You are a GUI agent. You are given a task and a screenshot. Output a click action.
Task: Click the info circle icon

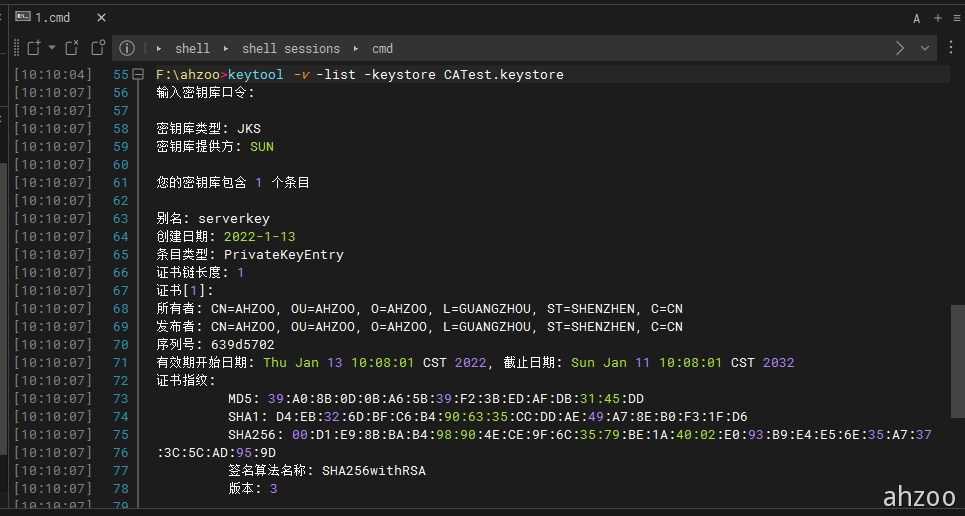pos(127,48)
